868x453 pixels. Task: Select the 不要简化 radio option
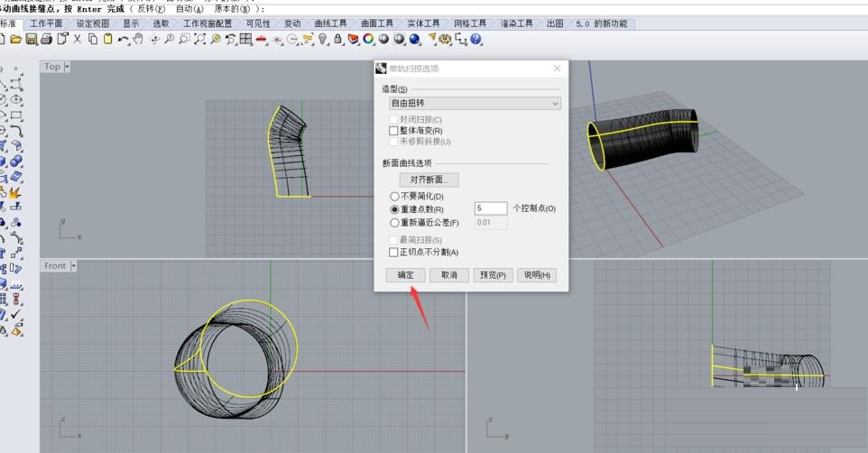[x=394, y=196]
